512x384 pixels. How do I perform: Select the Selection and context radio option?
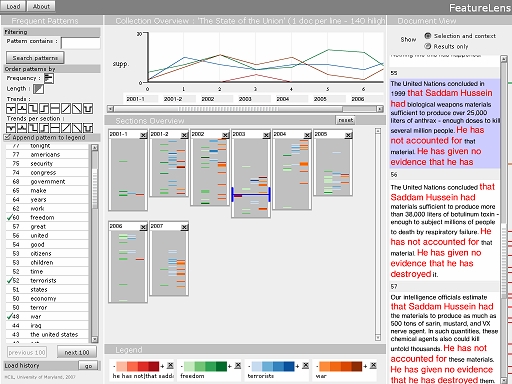tap(428, 36)
